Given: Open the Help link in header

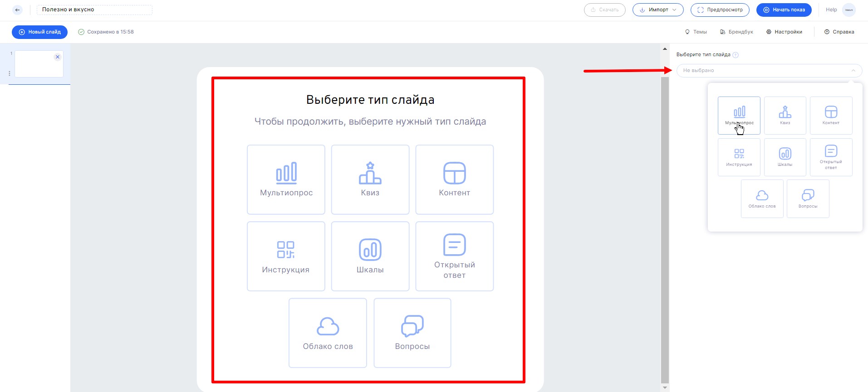Looking at the screenshot, I should pos(831,10).
